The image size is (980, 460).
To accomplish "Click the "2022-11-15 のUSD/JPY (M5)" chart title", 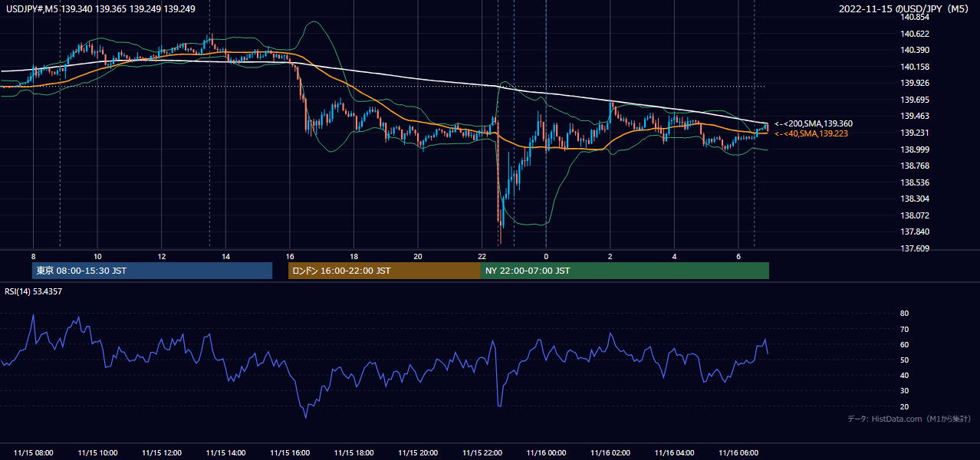I will coord(906,8).
